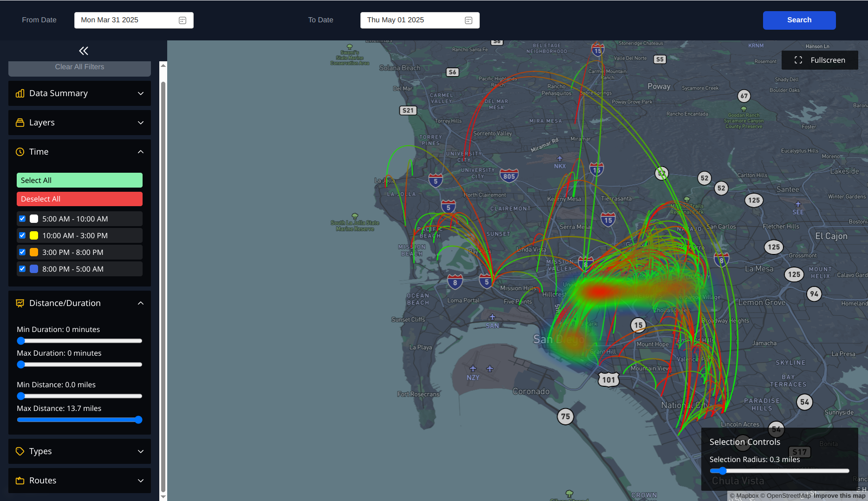Screen dimensions: 868x501
Task: Click the Routes folder icon
Action: coord(20,481)
